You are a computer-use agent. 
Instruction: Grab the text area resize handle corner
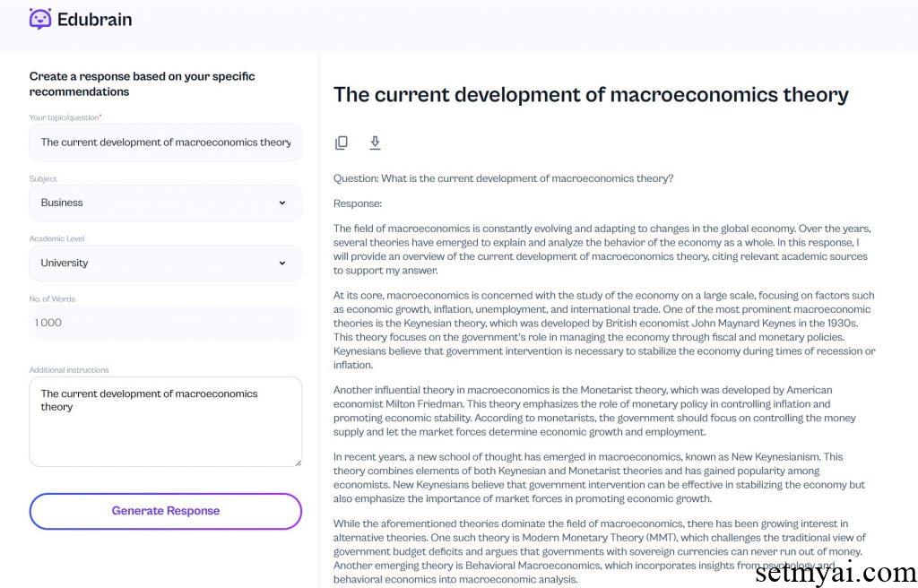(x=298, y=463)
